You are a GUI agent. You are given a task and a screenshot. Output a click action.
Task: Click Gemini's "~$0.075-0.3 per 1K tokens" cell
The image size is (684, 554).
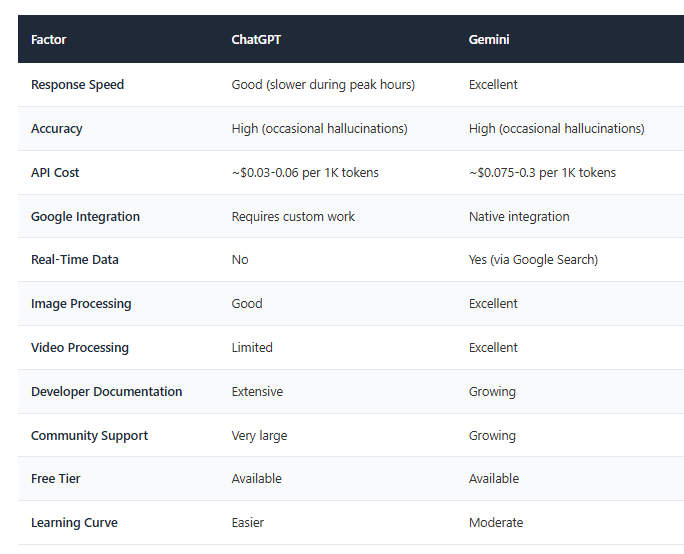[x=542, y=173]
